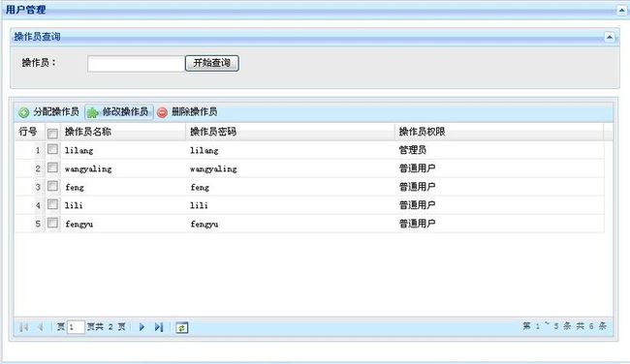Check the box for wangyaling row

pyautogui.click(x=52, y=167)
